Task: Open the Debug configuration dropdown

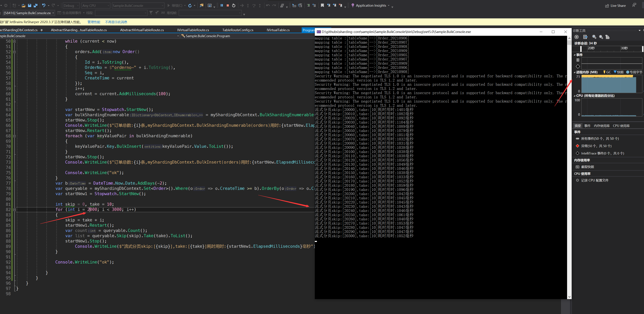Action: [x=71, y=5]
